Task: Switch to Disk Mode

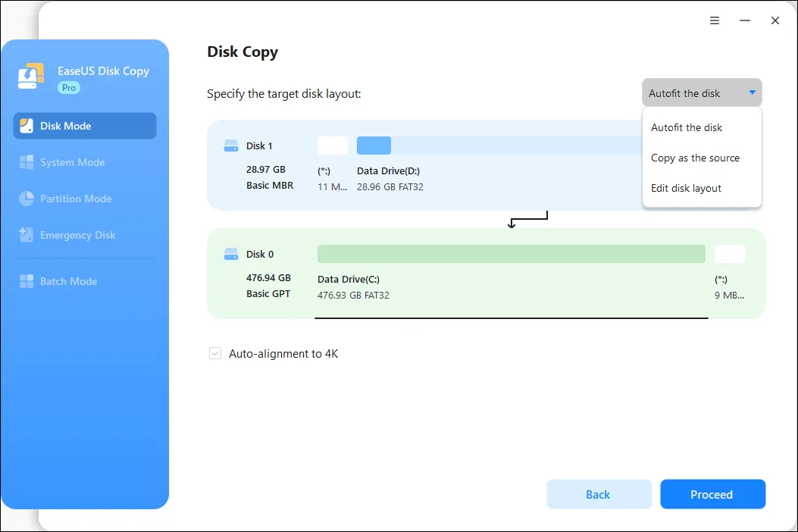Action: click(x=85, y=126)
